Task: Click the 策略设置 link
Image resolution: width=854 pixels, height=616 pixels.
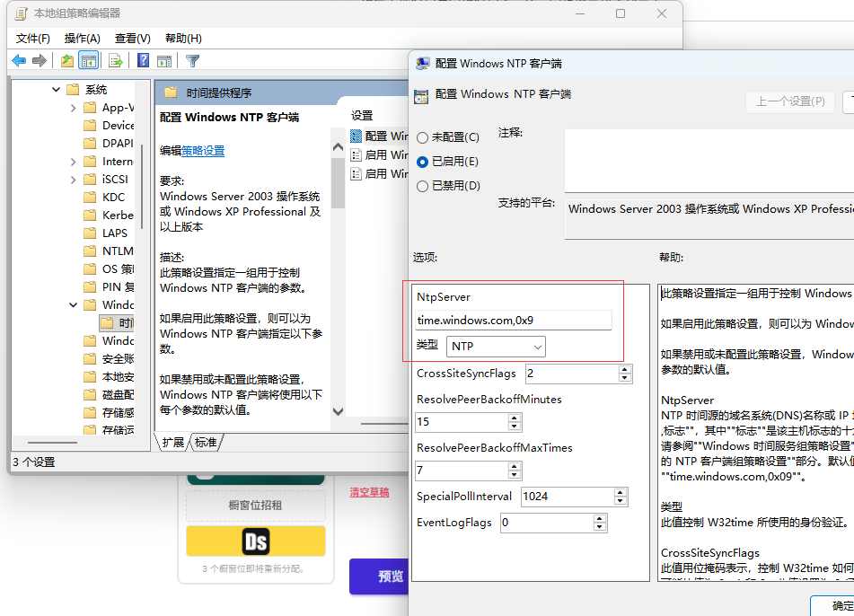Action: (203, 151)
